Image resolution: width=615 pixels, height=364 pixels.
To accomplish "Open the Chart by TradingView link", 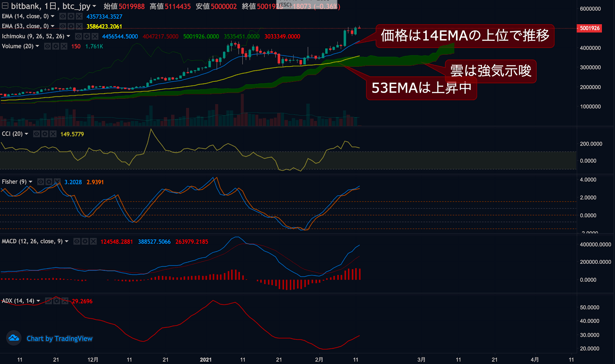I will coord(60,339).
